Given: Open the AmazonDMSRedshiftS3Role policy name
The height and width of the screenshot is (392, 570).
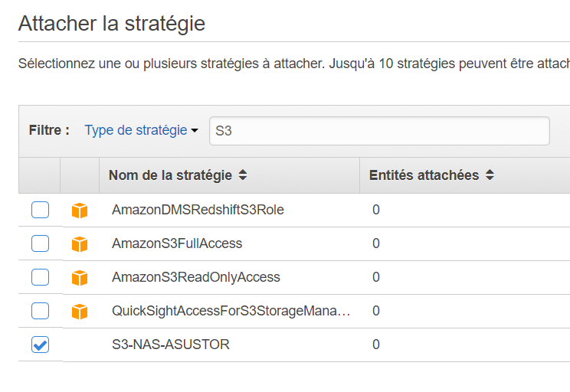Looking at the screenshot, I should tap(198, 210).
